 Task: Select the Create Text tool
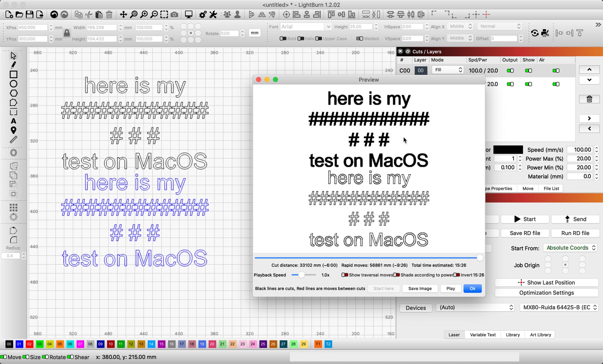pyautogui.click(x=13, y=121)
